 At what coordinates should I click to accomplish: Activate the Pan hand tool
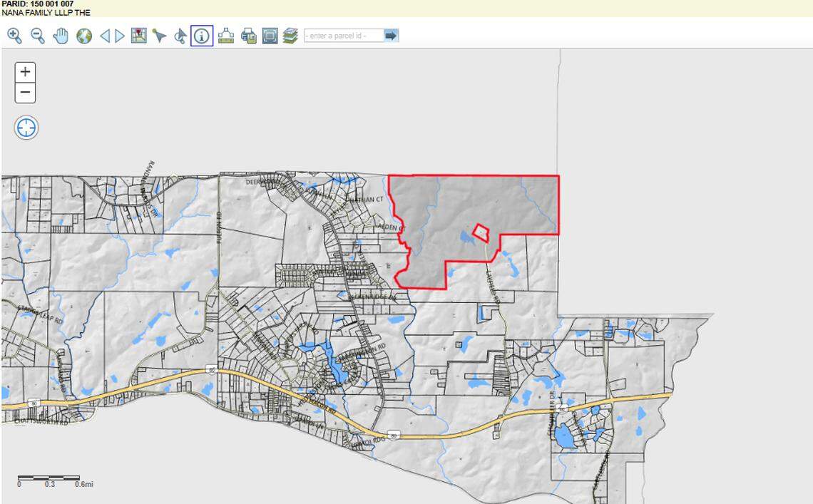(61, 35)
